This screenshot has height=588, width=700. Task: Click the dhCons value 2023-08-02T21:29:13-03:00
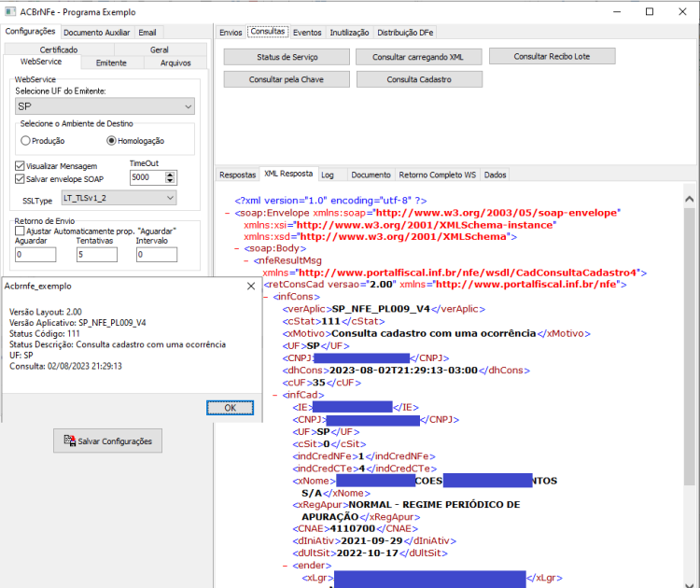pyautogui.click(x=403, y=371)
